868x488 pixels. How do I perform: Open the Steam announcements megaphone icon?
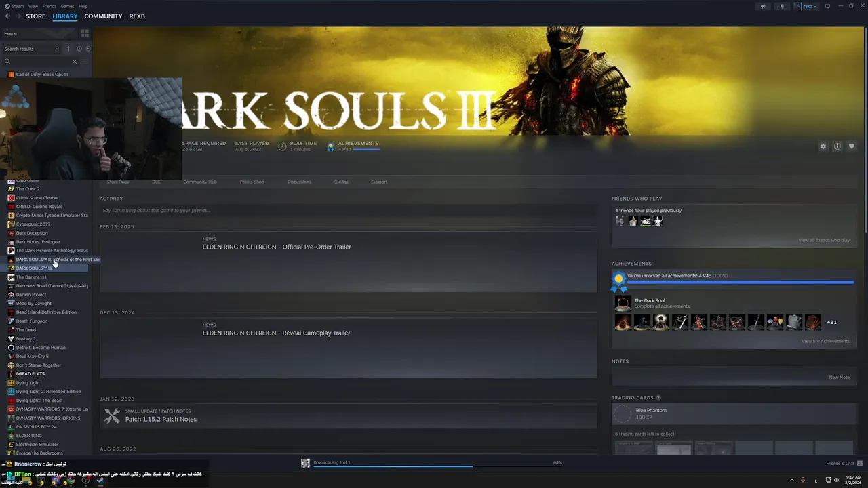point(763,6)
